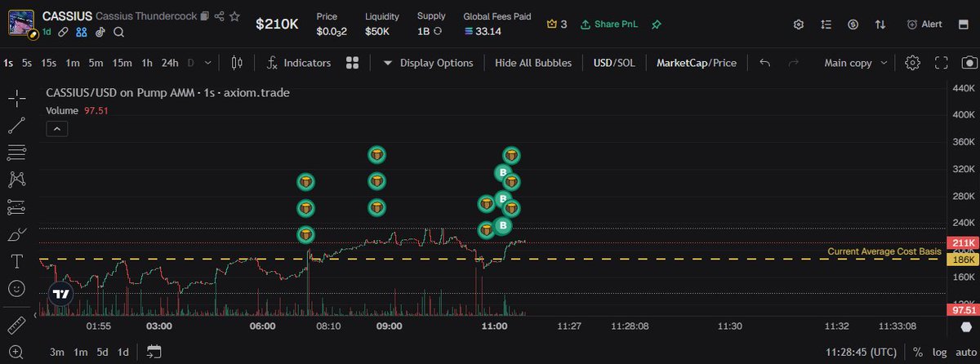Image resolution: width=980 pixels, height=364 pixels.
Task: Click the green pin icon
Action: [656, 24]
